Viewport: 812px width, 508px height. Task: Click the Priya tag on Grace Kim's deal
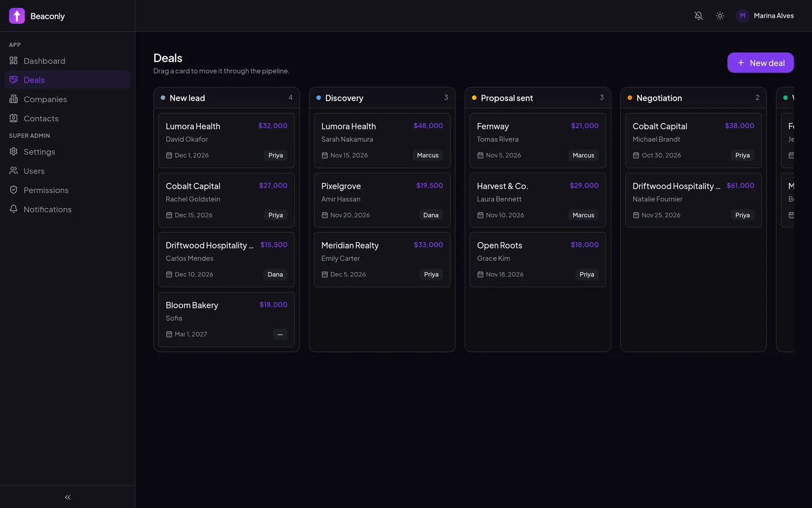(x=587, y=274)
